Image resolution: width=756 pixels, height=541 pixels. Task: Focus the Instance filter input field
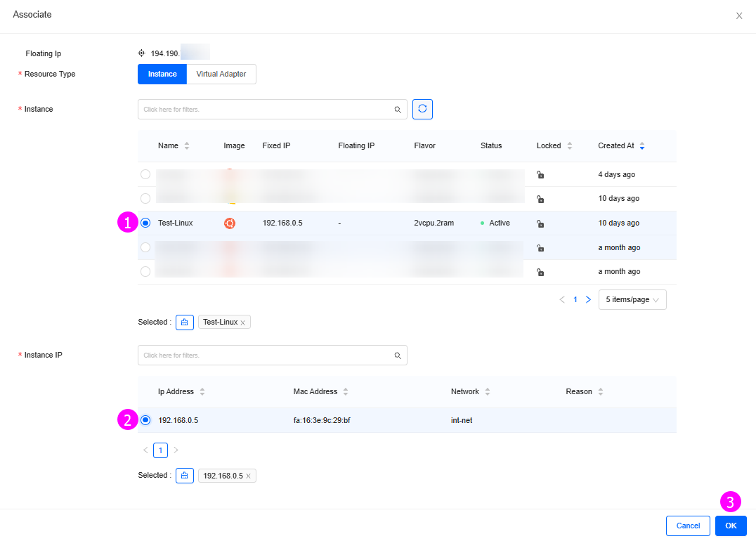273,110
